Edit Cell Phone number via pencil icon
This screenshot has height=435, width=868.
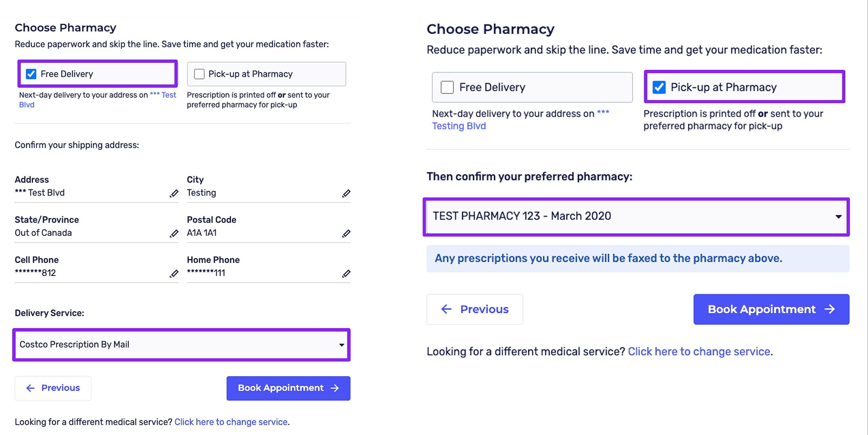[174, 273]
